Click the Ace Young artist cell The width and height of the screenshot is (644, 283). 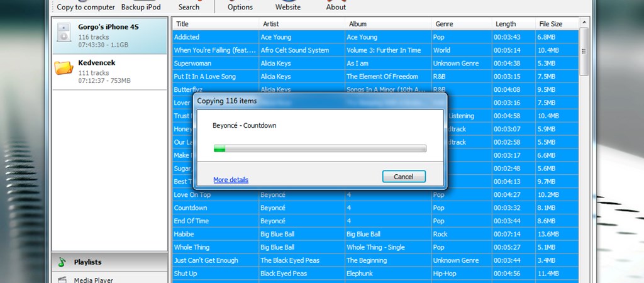[x=302, y=37]
